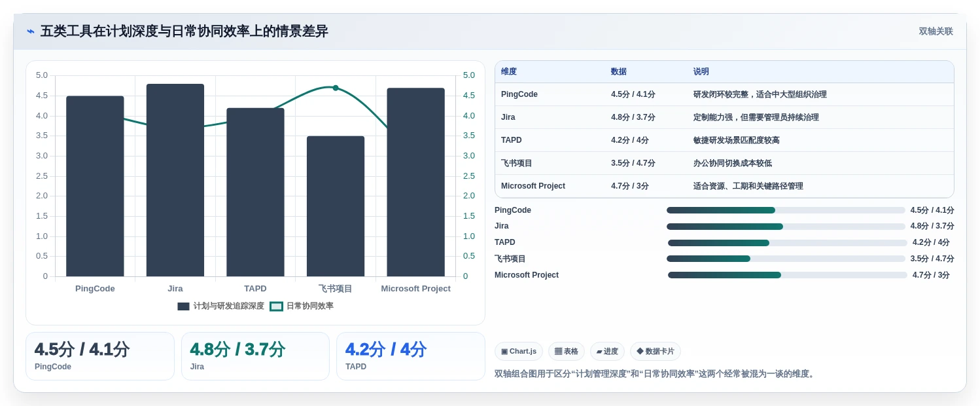Toggle the 计划与研发追踪深度 legend item
This screenshot has width=980, height=406.
[220, 306]
